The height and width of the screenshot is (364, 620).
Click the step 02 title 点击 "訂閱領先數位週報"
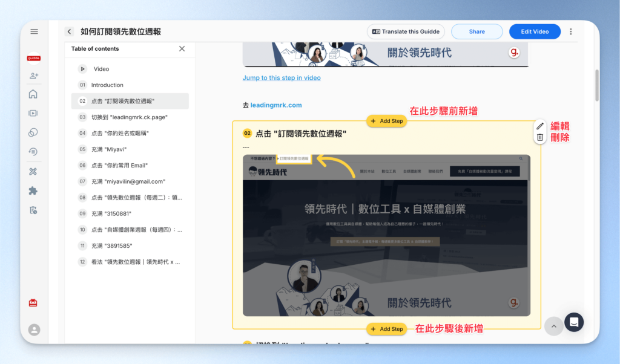(300, 134)
